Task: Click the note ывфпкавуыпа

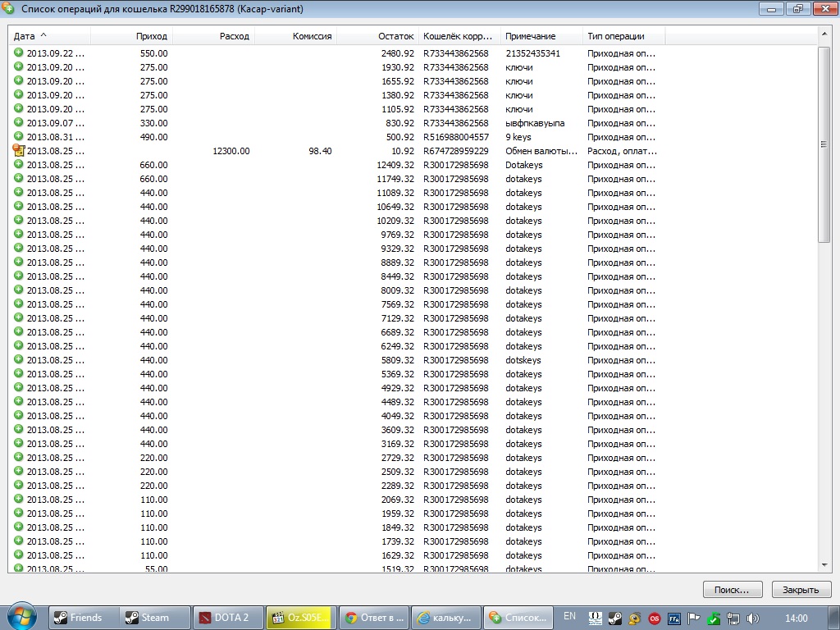Action: [x=535, y=123]
